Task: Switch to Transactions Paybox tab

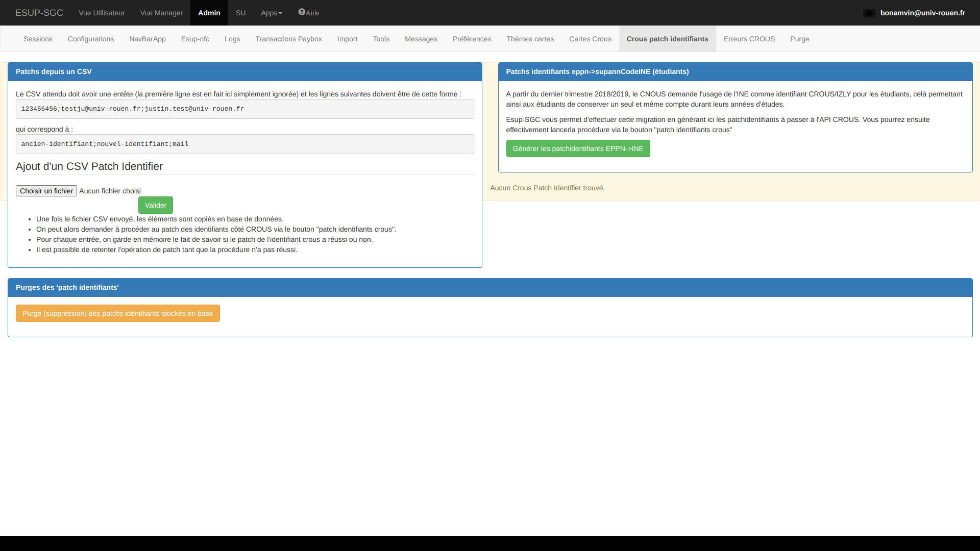Action: click(x=288, y=39)
